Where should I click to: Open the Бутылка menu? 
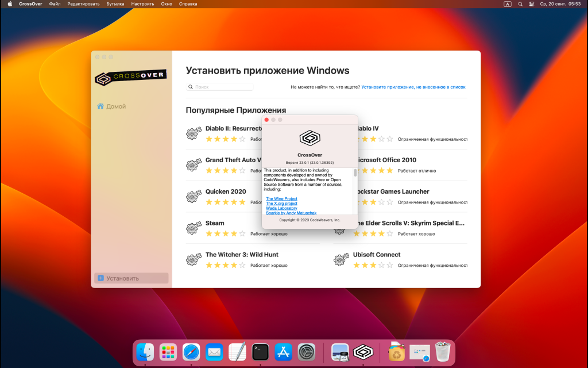(115, 4)
